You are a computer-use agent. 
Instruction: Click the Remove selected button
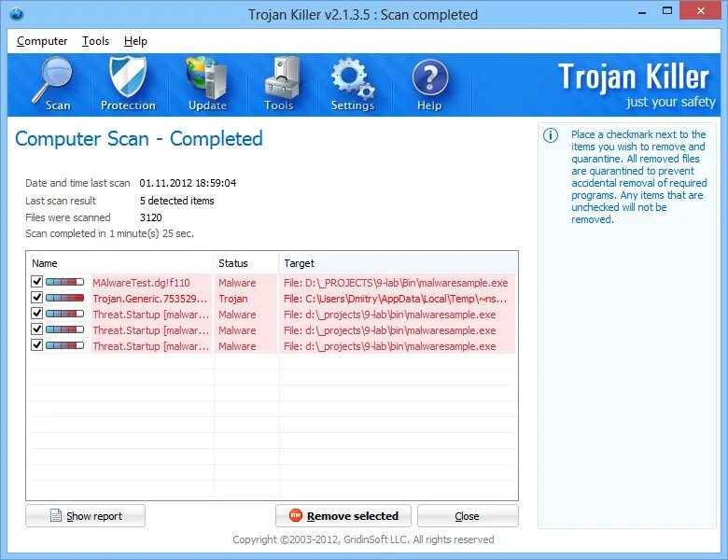click(x=343, y=516)
